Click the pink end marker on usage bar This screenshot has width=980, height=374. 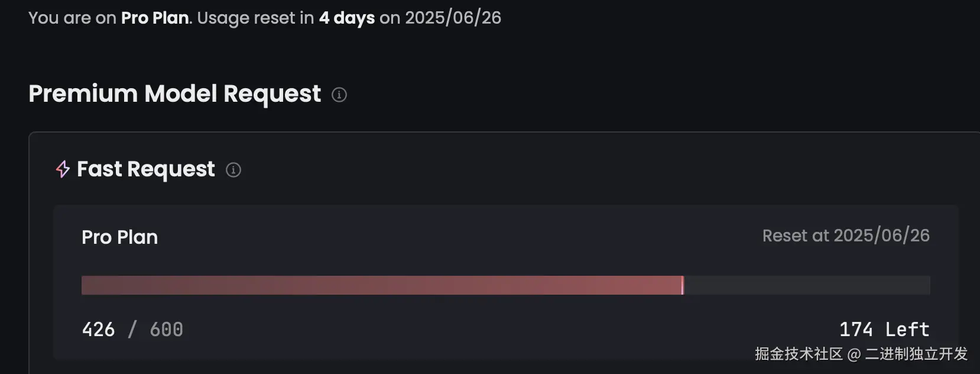(683, 285)
